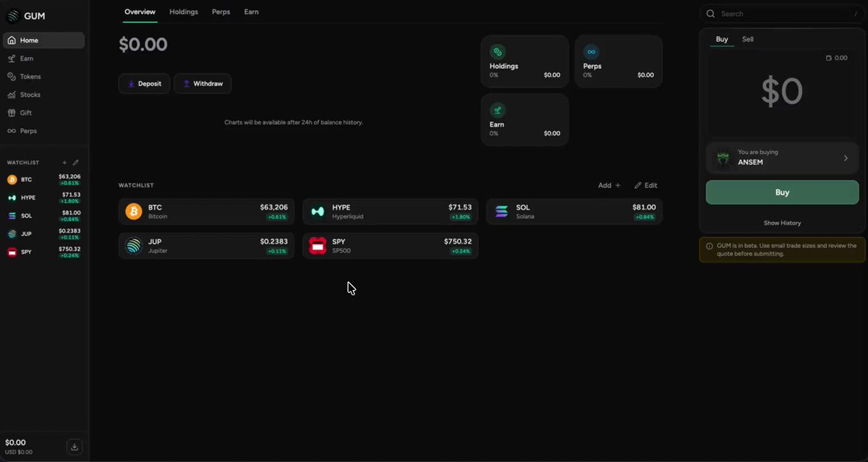Screen dimensions: 868x462
Task: Switch to the Perps tab at the top
Action: (222, 12)
